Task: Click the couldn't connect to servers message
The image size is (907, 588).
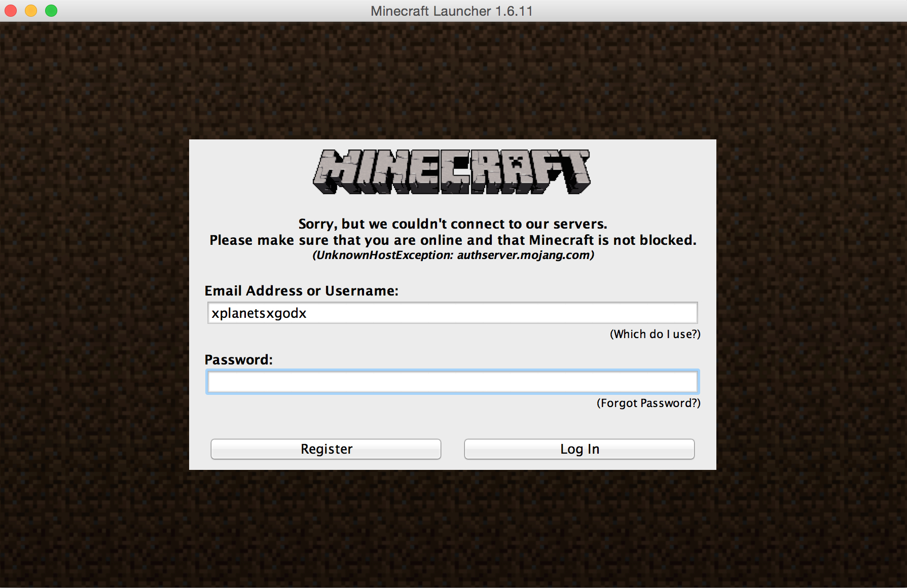Action: pos(453,224)
